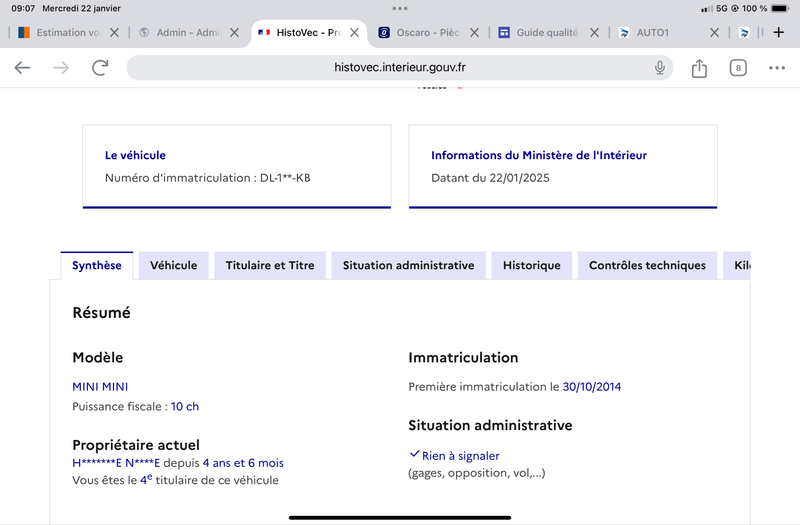The height and width of the screenshot is (525, 800).
Task: Open the Véhicule tab
Action: tap(173, 265)
